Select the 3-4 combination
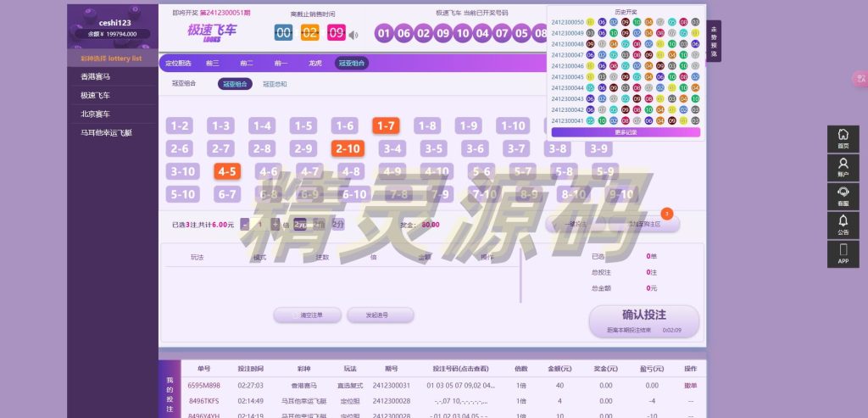This screenshot has width=868, height=418. [392, 149]
